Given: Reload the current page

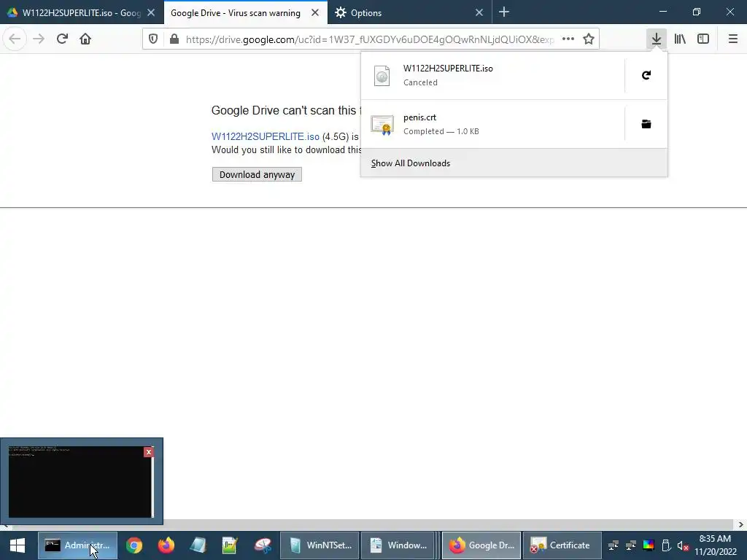Looking at the screenshot, I should click(x=62, y=39).
